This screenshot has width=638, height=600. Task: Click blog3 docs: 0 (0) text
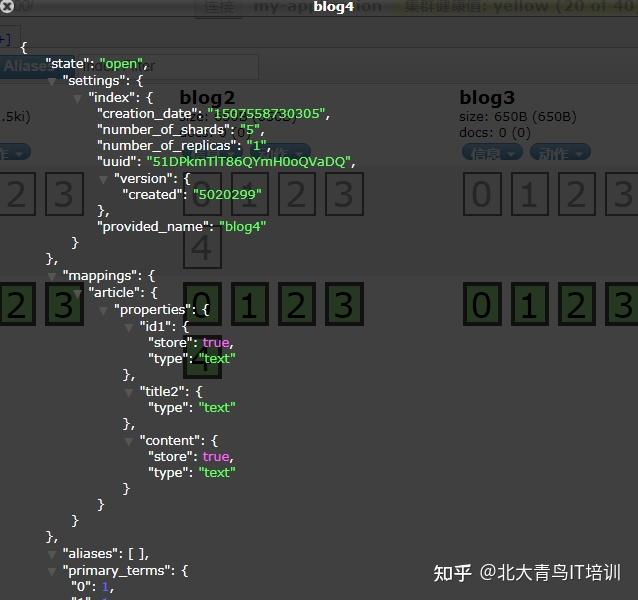coord(495,133)
